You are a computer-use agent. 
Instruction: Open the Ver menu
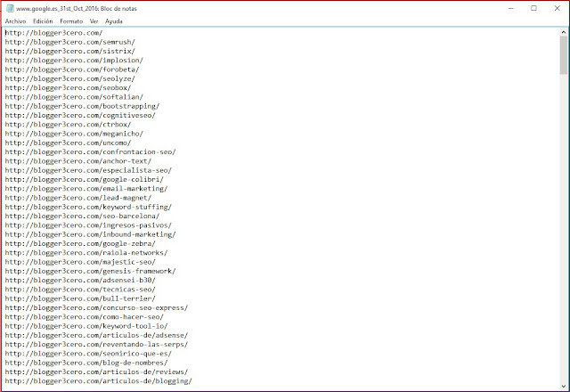[x=94, y=21]
